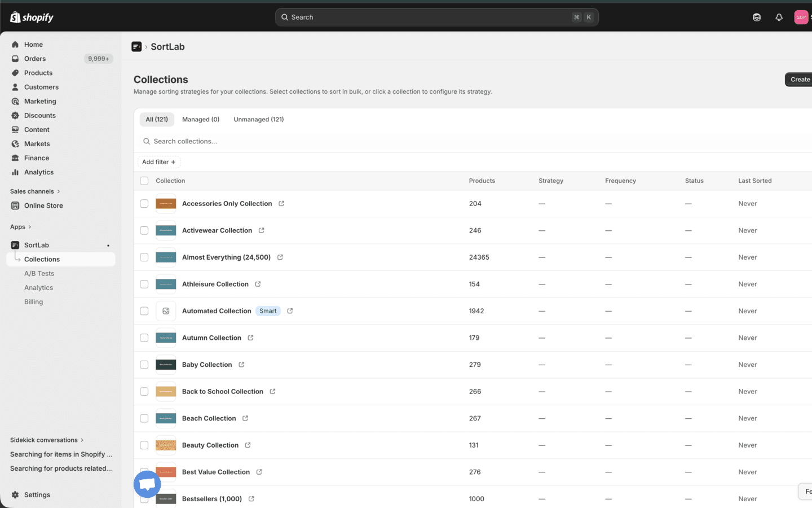Open the SDR account avatar

(x=801, y=17)
